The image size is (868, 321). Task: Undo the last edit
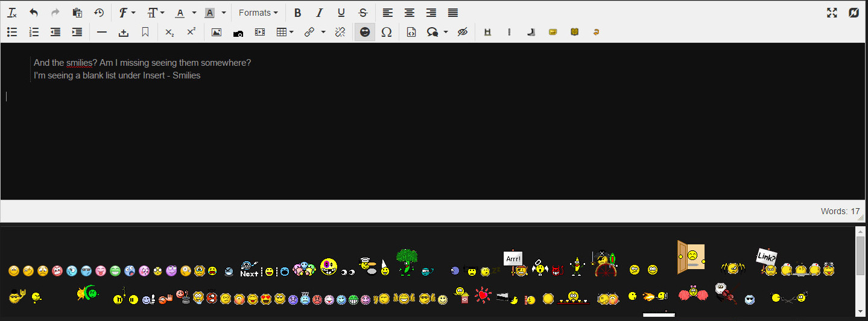pyautogui.click(x=34, y=13)
